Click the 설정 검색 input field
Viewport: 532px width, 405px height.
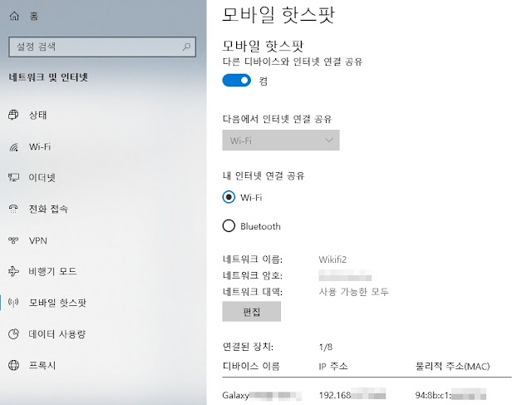point(102,47)
